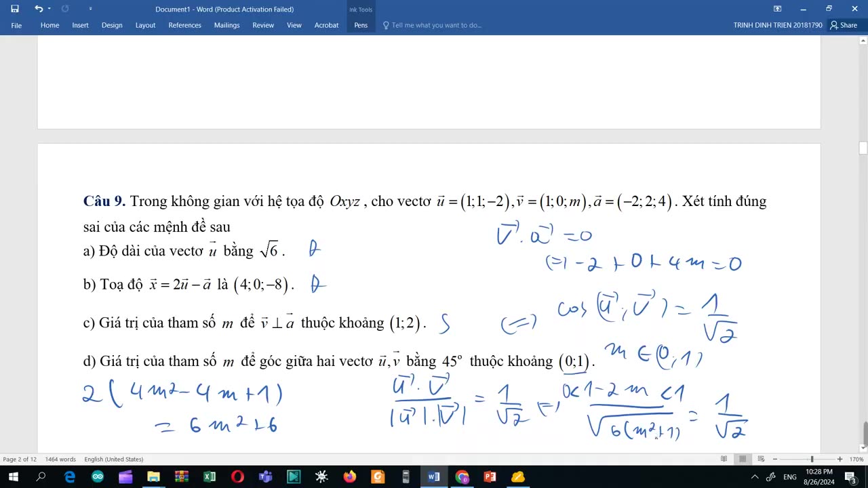Open Customize Quick Access Toolbar dropdown
This screenshot has height=488, width=868.
(x=91, y=9)
